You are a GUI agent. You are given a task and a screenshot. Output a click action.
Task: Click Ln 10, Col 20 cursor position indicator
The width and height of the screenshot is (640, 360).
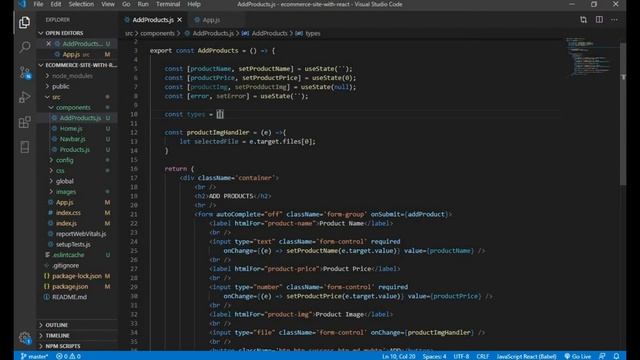(399, 356)
